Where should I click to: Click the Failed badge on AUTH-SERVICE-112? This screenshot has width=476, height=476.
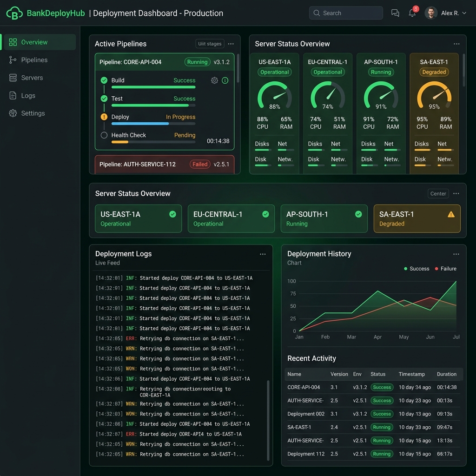coord(200,164)
